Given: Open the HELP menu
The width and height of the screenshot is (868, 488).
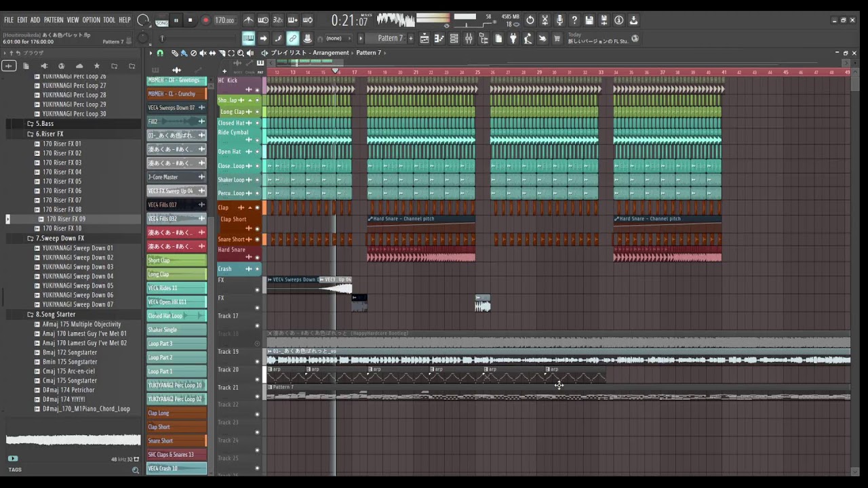Looking at the screenshot, I should tap(125, 20).
